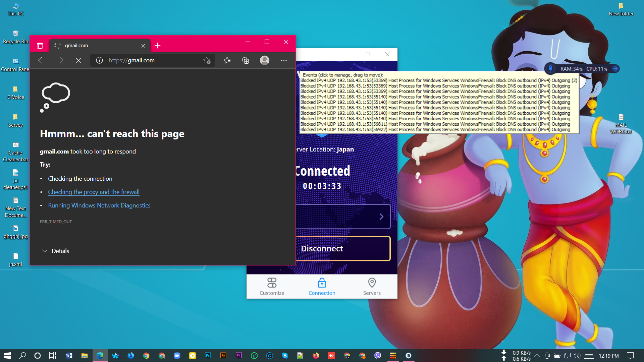Add gmail.com page to favorites
The width and height of the screenshot is (644, 362).
[x=207, y=60]
